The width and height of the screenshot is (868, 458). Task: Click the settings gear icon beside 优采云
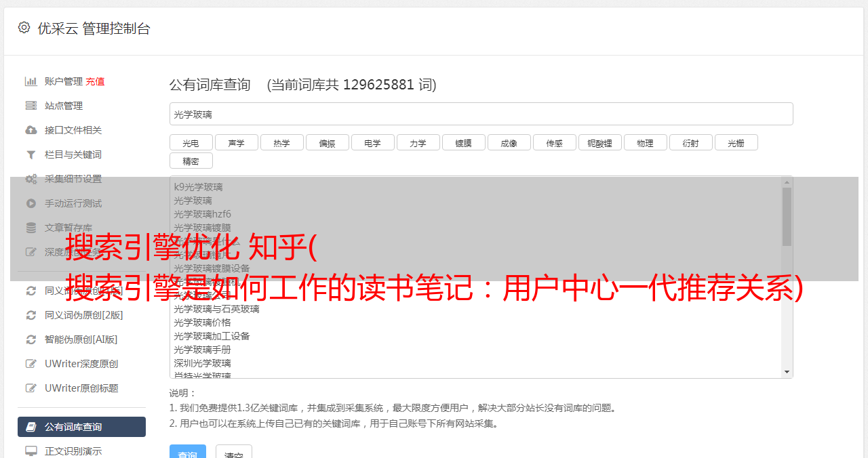(24, 28)
